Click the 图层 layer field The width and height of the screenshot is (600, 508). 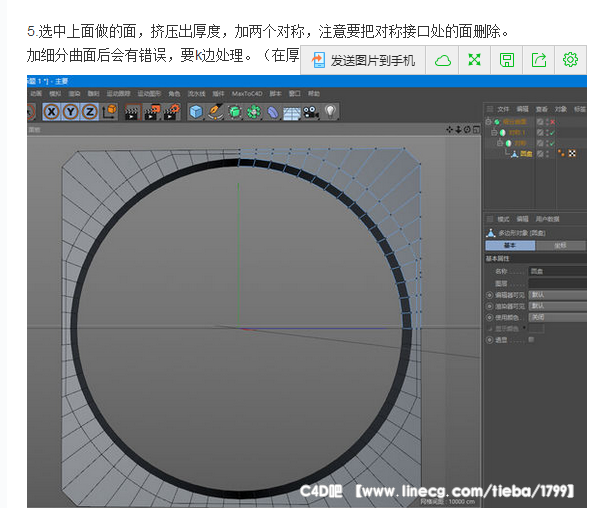pyautogui.click(x=558, y=283)
